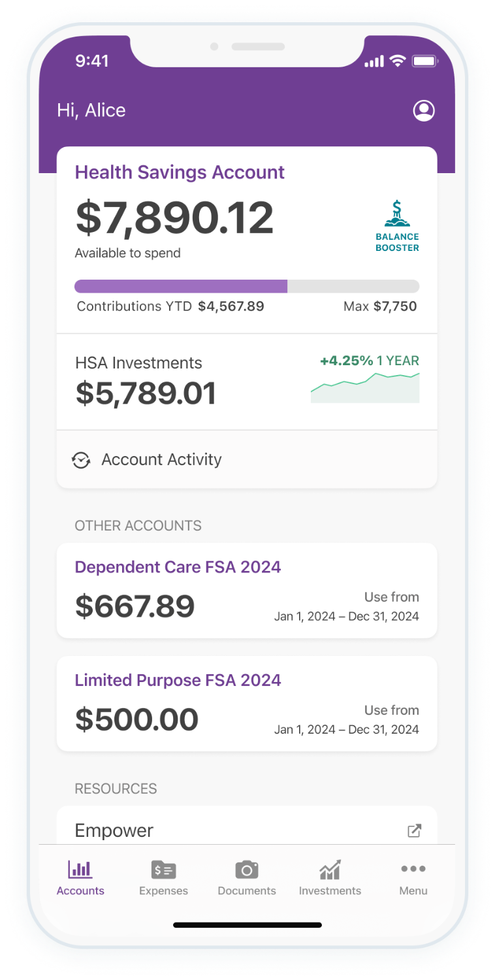Open the Expenses tab icon
The image size is (495, 980).
tap(163, 870)
